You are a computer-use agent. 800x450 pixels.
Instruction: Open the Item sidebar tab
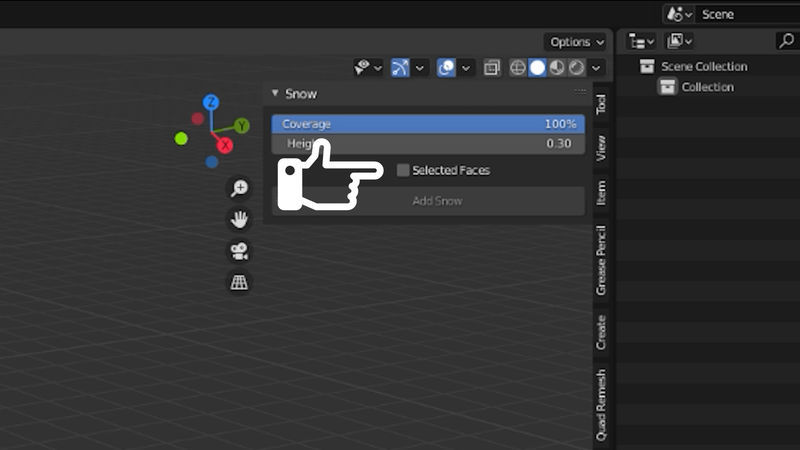click(601, 193)
